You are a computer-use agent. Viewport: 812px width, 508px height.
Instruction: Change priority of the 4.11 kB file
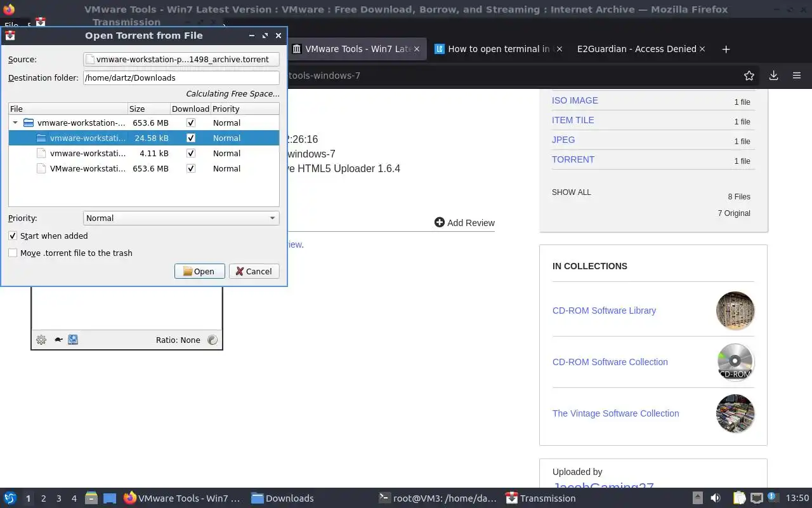(x=226, y=153)
